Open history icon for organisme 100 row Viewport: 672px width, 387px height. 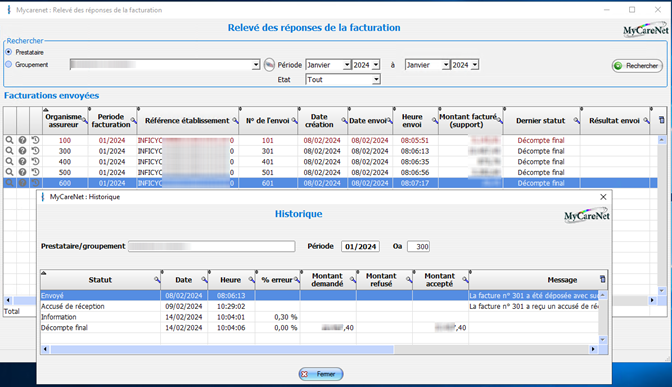click(x=35, y=140)
